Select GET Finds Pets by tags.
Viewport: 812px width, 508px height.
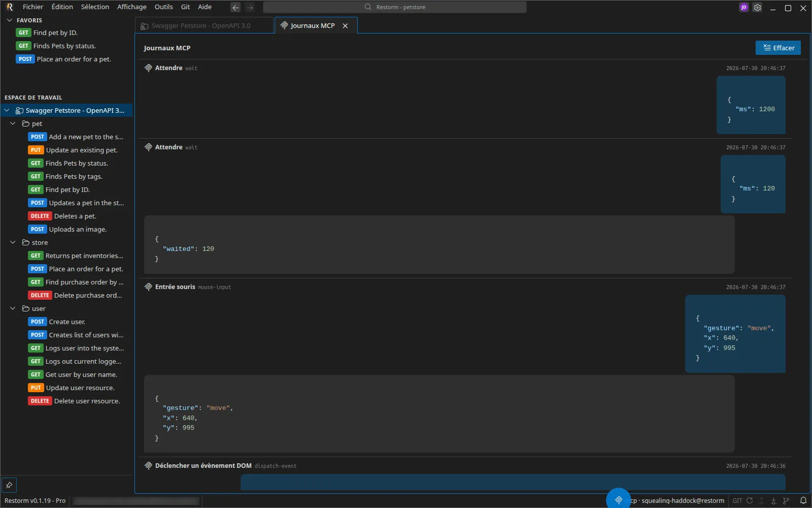click(x=66, y=176)
